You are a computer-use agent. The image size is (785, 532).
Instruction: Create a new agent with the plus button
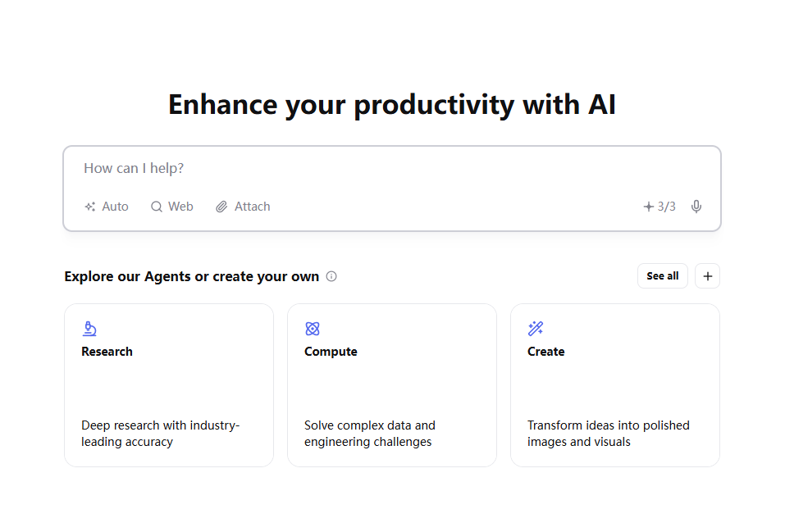(x=707, y=275)
